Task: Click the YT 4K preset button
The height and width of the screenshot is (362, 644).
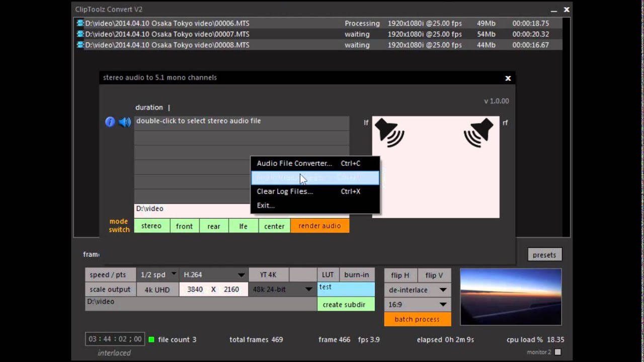Action: point(269,275)
